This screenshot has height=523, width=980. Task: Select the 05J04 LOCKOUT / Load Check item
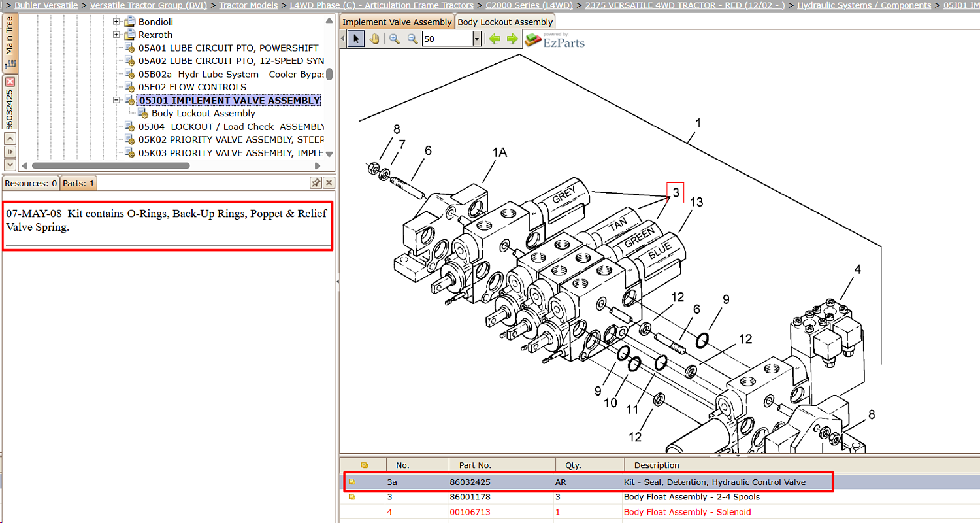point(231,126)
